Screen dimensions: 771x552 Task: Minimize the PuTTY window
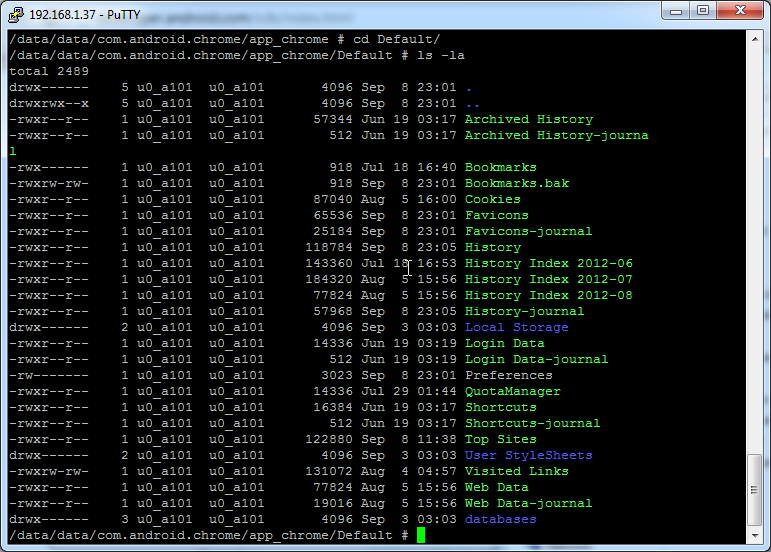(x=676, y=11)
